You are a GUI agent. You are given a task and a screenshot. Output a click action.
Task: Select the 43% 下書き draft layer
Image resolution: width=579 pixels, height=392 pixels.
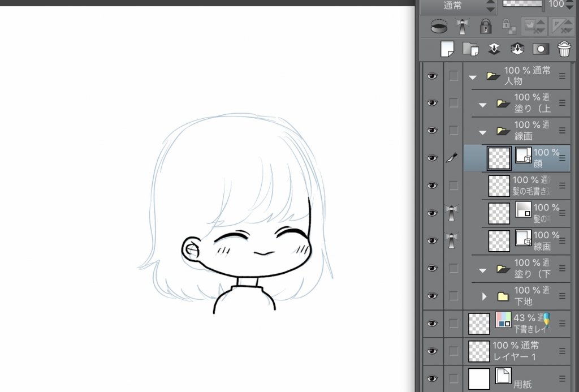tap(530, 323)
